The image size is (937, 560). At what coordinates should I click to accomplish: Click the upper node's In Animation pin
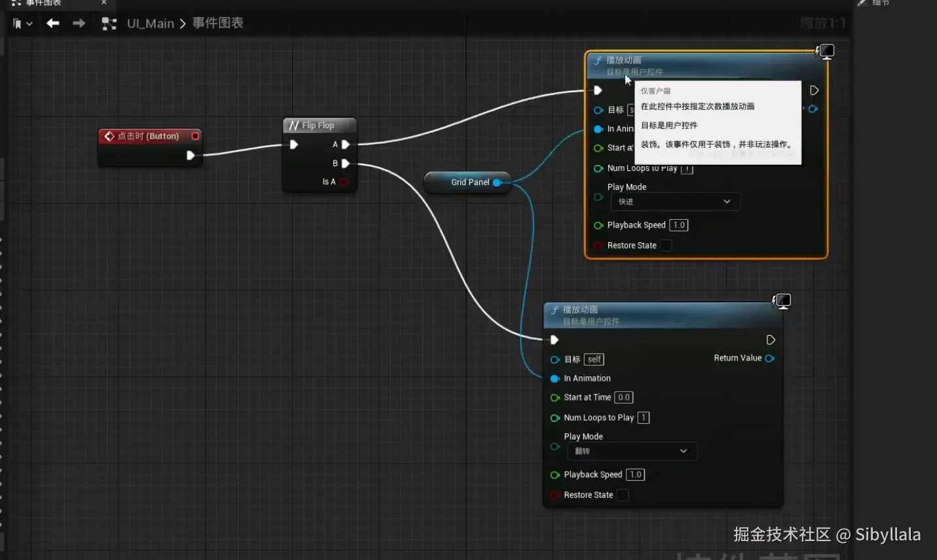click(x=598, y=129)
